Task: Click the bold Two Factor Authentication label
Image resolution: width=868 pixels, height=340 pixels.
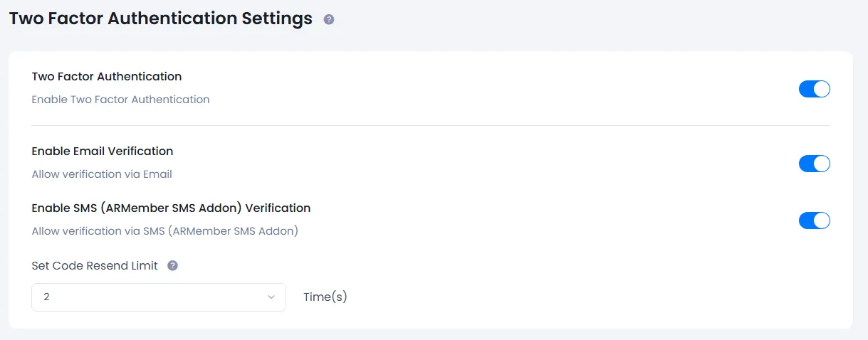Action: 107,77
